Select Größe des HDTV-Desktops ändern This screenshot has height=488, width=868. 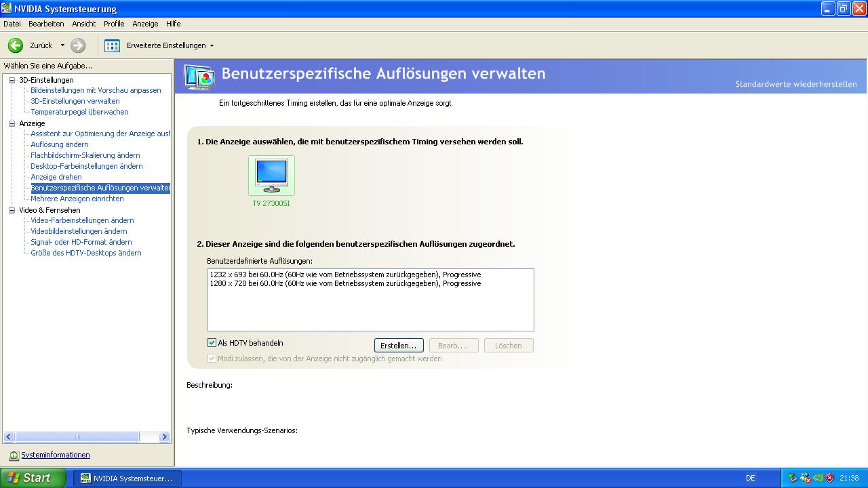click(86, 253)
